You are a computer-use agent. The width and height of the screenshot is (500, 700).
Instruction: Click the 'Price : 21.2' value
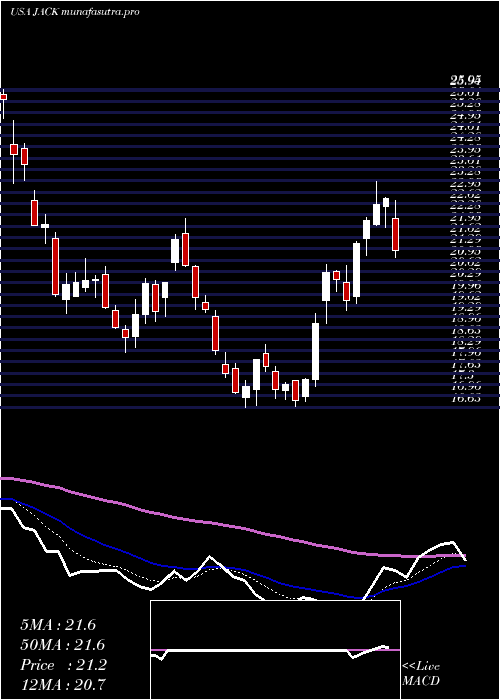pyautogui.click(x=63, y=665)
